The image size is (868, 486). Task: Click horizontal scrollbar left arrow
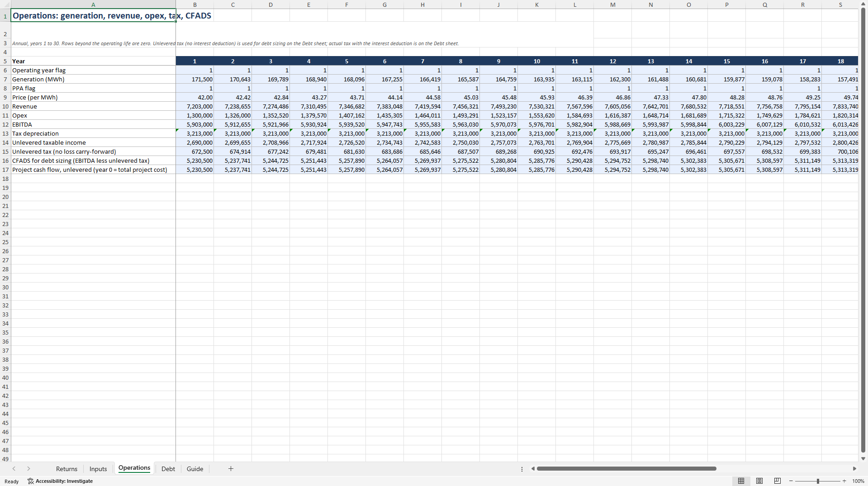click(533, 469)
